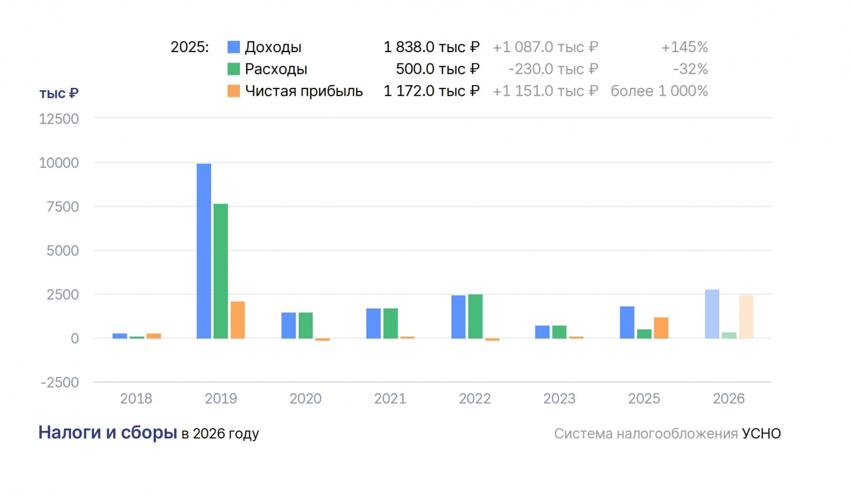
Task: Click the -2500 y-axis label
Action: [x=60, y=383]
